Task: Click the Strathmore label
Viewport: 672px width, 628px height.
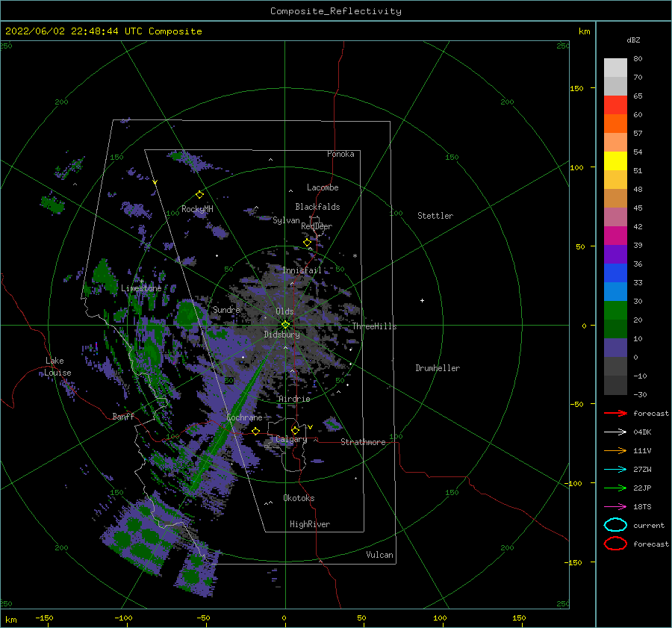Action: point(363,442)
